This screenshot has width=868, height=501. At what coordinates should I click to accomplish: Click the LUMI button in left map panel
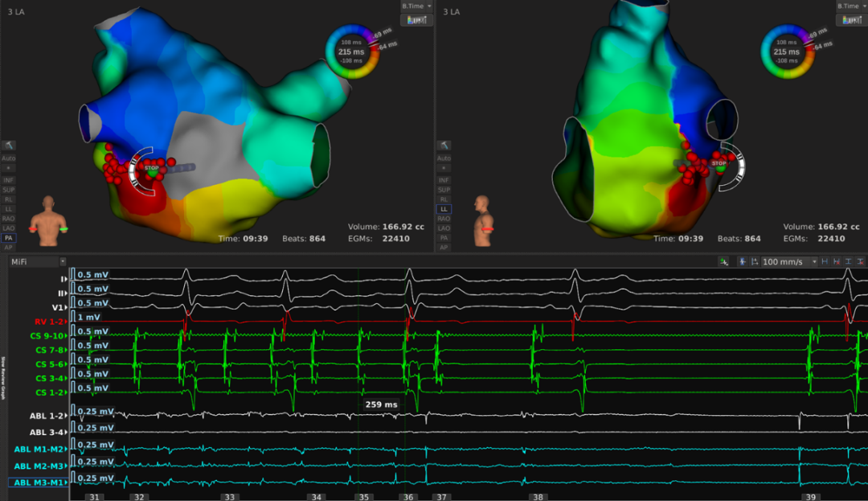click(x=416, y=20)
